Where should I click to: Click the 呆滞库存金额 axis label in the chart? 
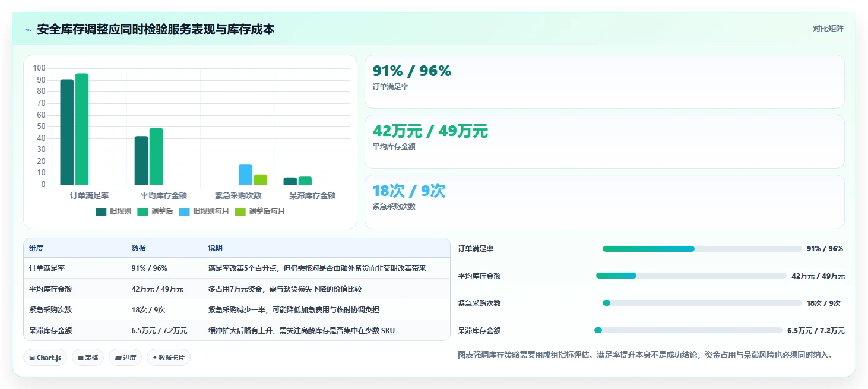point(312,195)
